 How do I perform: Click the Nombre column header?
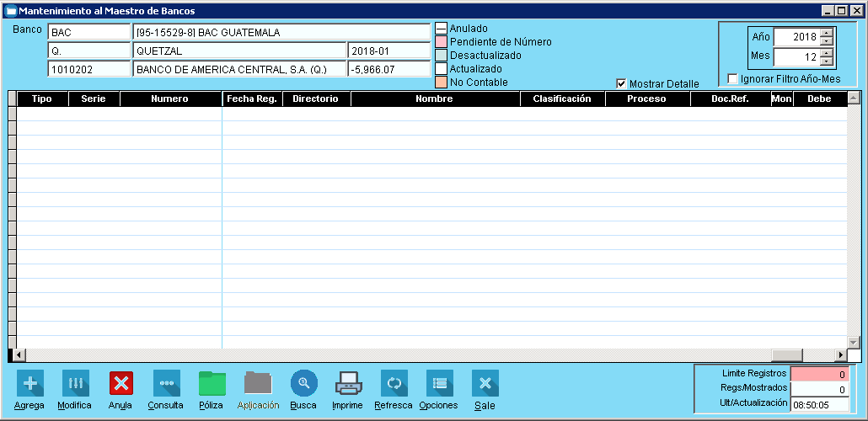pyautogui.click(x=434, y=99)
